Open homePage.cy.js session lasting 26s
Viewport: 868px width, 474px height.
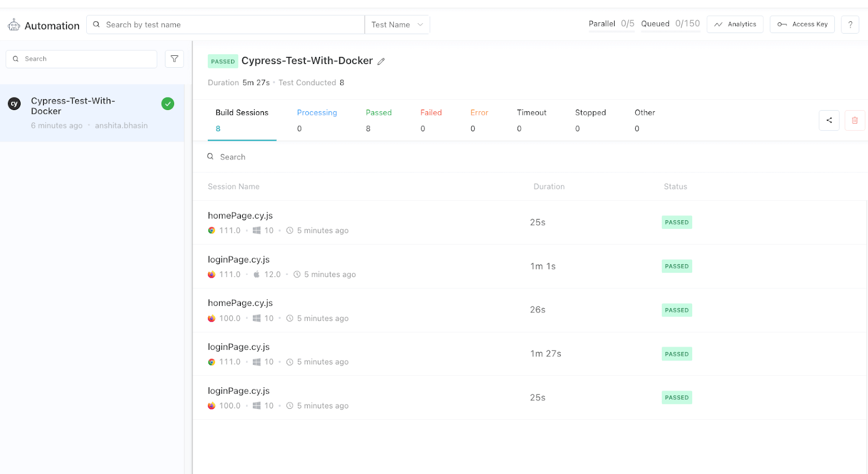(x=529, y=310)
